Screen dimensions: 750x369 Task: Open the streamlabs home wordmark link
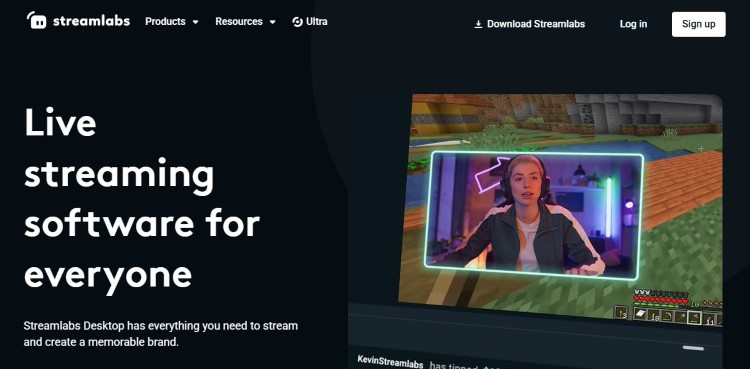point(91,21)
